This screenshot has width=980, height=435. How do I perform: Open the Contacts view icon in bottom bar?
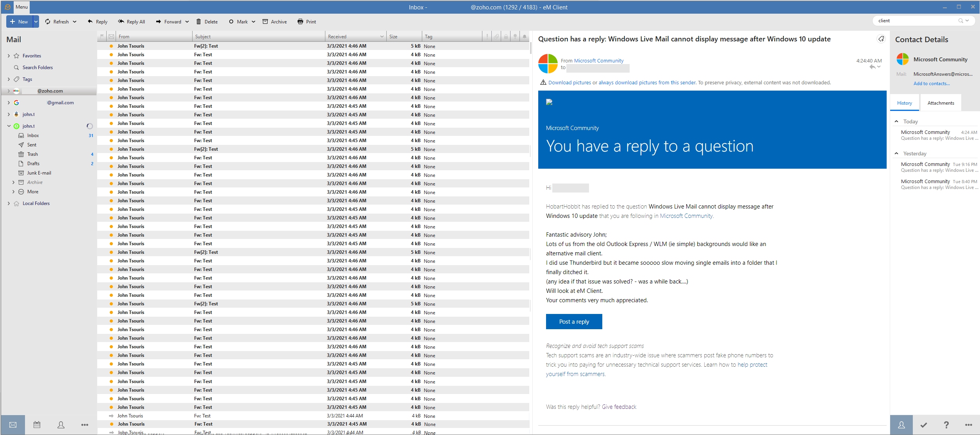(x=61, y=425)
